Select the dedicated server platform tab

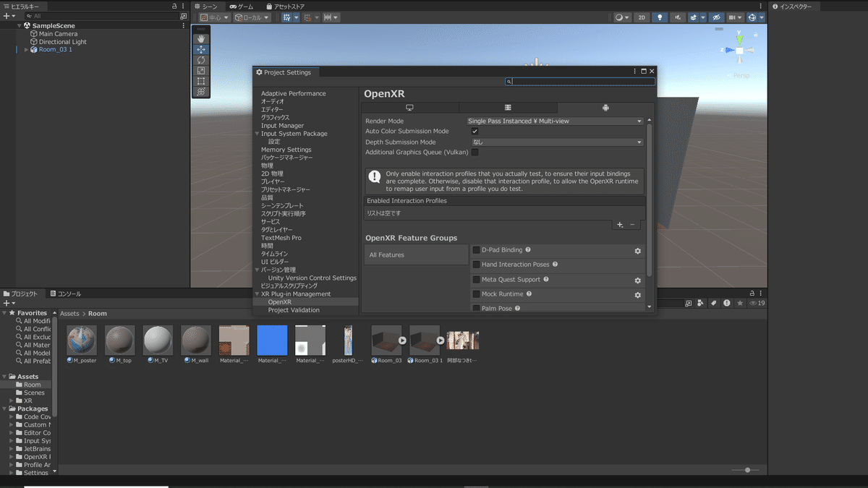pyautogui.click(x=508, y=108)
